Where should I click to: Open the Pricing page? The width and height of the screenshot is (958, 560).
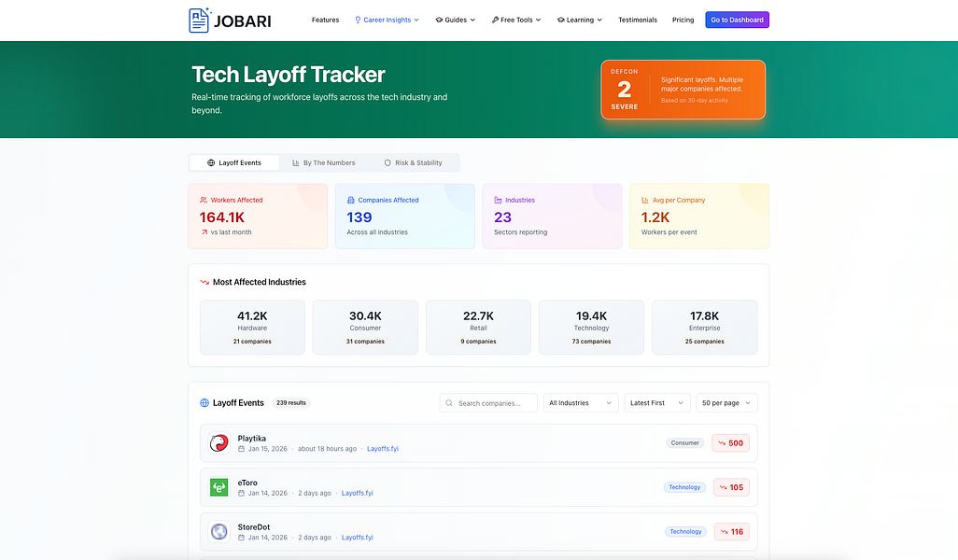[683, 19]
